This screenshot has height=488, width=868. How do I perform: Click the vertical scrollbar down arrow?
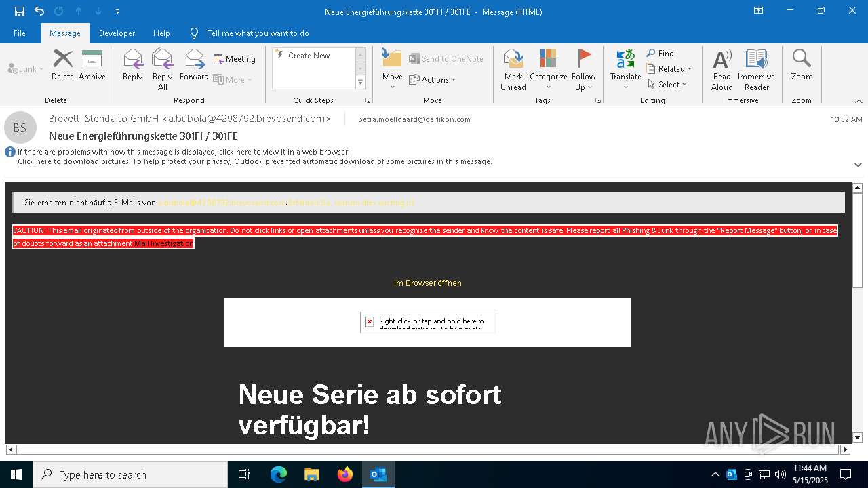point(857,437)
